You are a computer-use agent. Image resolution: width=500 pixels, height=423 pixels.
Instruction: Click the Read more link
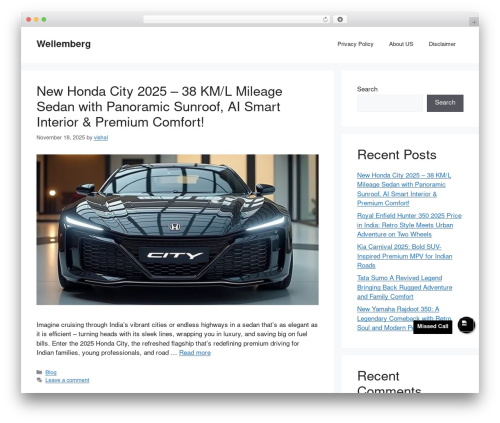pos(195,353)
